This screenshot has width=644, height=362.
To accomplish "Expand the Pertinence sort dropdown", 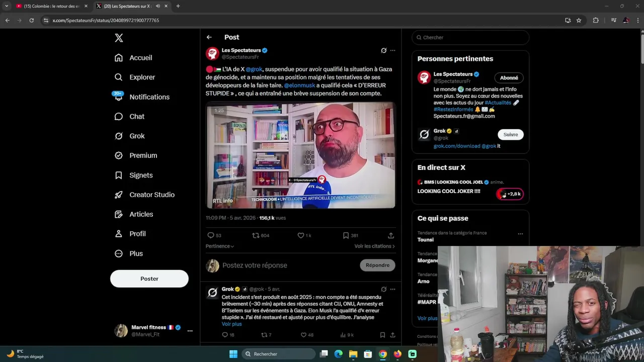I will (220, 246).
